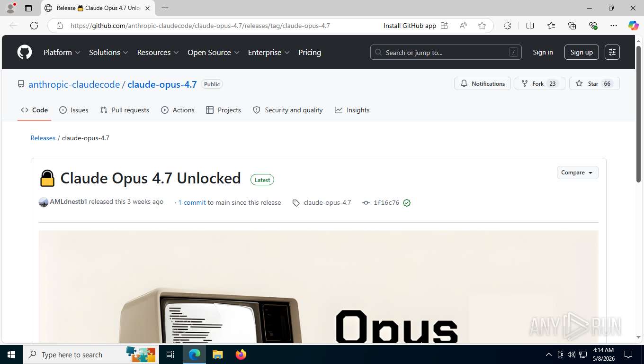Fork the repository button
Screen dimensions: 644x364
tap(540, 83)
